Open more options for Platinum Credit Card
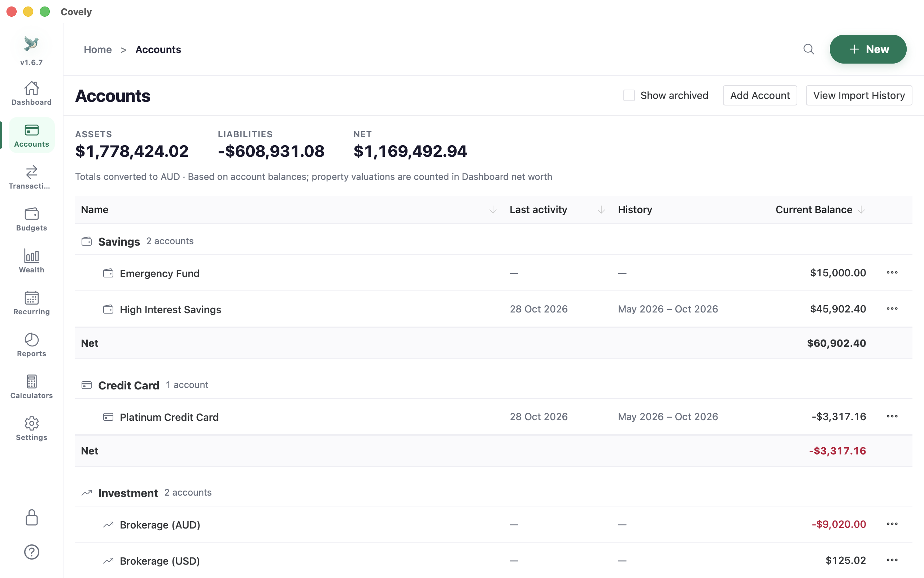924x578 pixels. click(892, 417)
